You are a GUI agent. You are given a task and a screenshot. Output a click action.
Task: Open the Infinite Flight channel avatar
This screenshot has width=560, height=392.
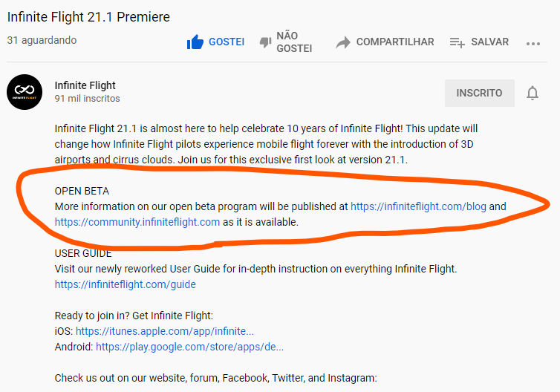click(x=25, y=92)
